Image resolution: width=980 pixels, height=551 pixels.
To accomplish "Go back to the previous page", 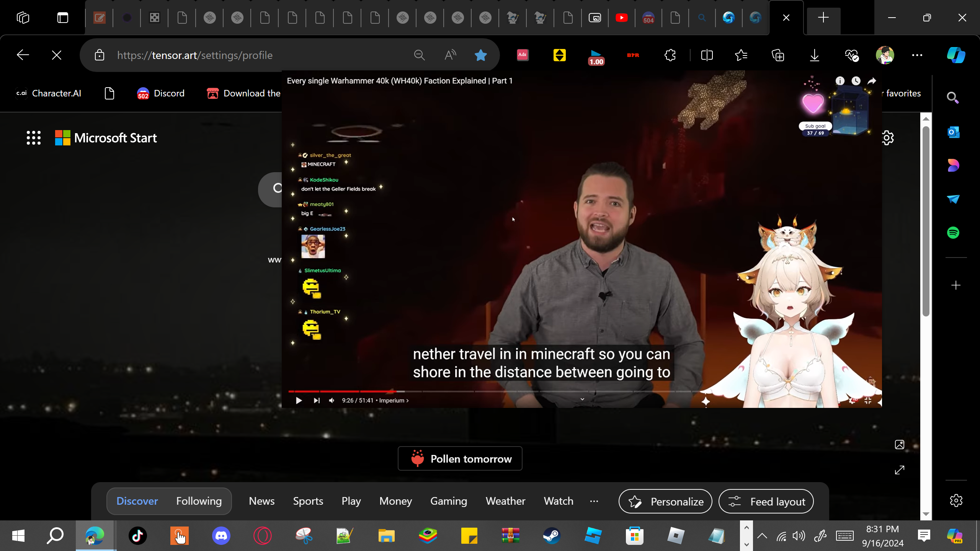I will 23,55.
